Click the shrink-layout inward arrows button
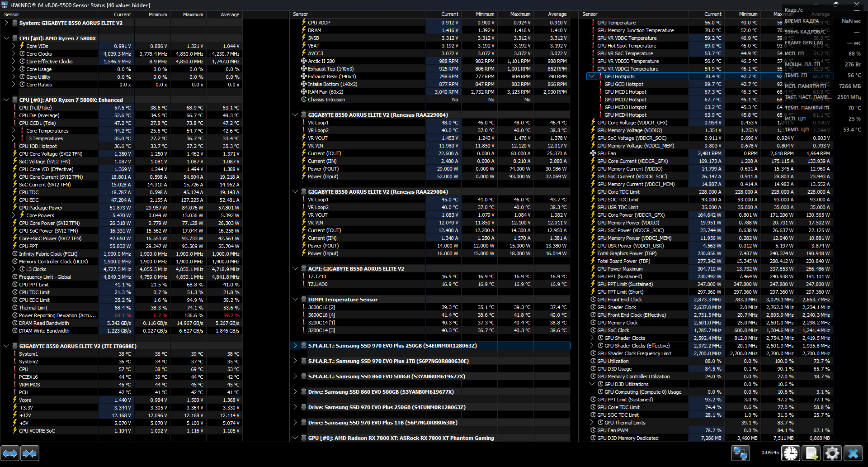 coord(30,453)
